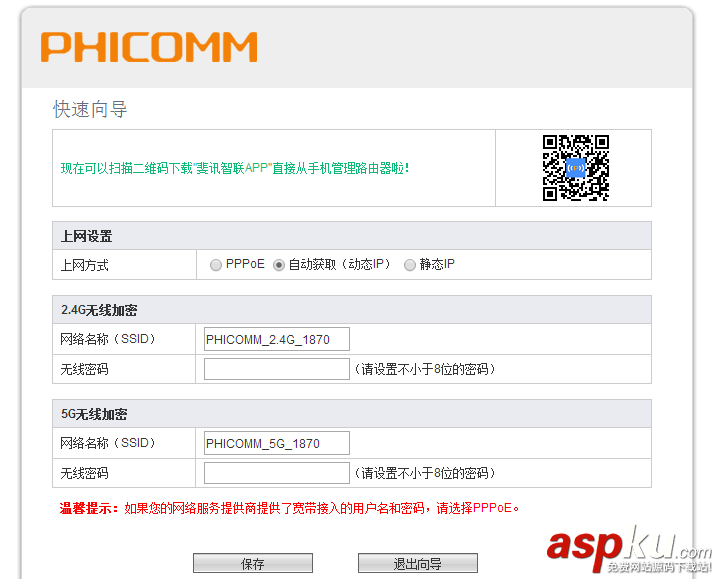Viewport: 717px width, 579px height.
Task: Click the 无线密码 label under 5G
Action: pos(85,473)
